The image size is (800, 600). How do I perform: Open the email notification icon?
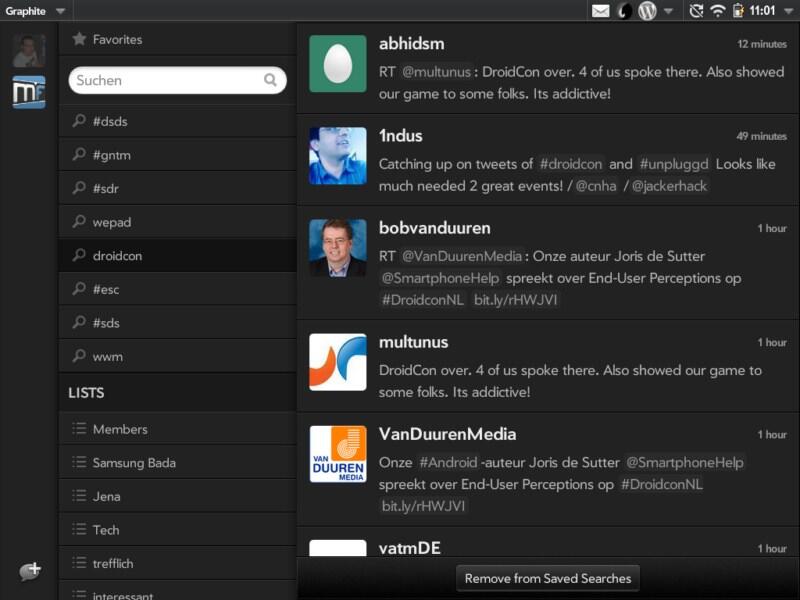pos(601,11)
